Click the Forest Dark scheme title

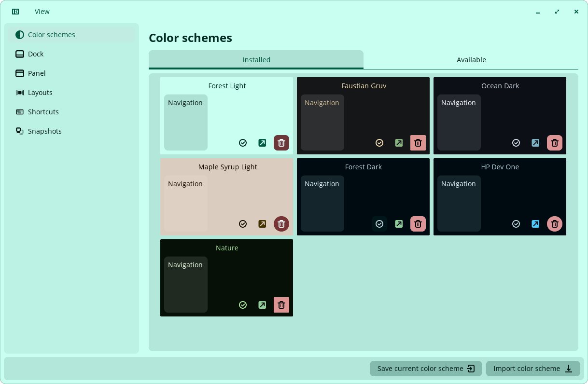(363, 167)
